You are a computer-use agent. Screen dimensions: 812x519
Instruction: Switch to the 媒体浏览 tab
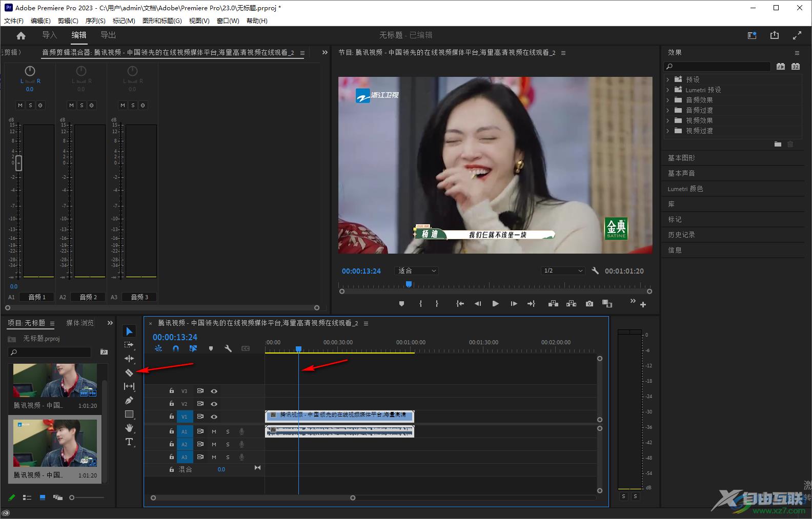(80, 323)
